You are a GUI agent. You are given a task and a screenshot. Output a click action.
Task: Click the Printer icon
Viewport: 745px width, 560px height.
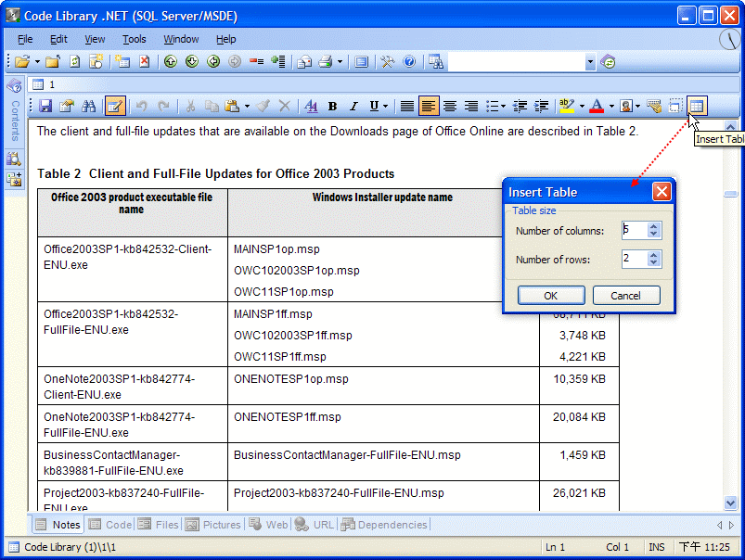coord(326,62)
